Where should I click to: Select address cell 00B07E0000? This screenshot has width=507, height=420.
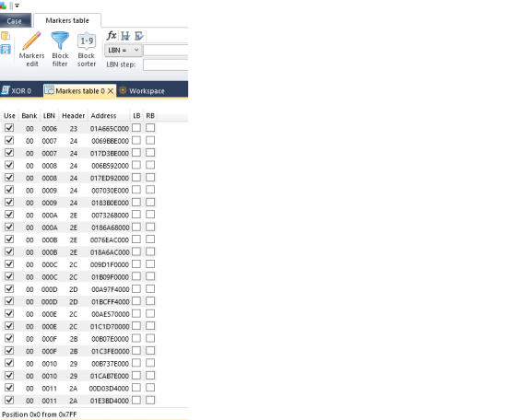tap(111, 339)
